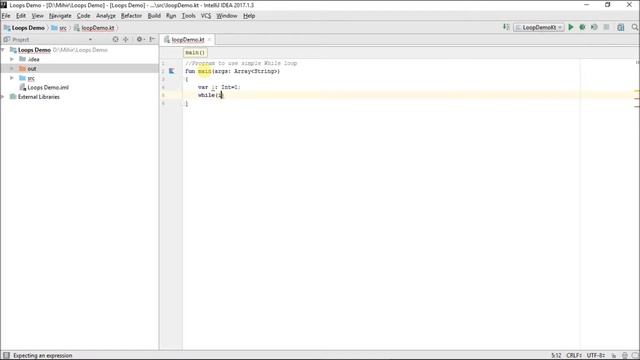Open the CRLF line separator selector
The height and width of the screenshot is (360, 640).
point(574,356)
